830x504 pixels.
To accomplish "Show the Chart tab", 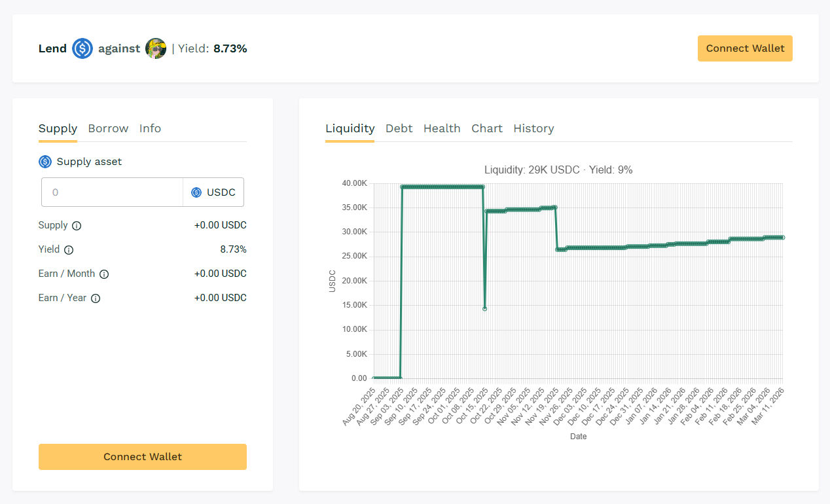I will coord(487,128).
